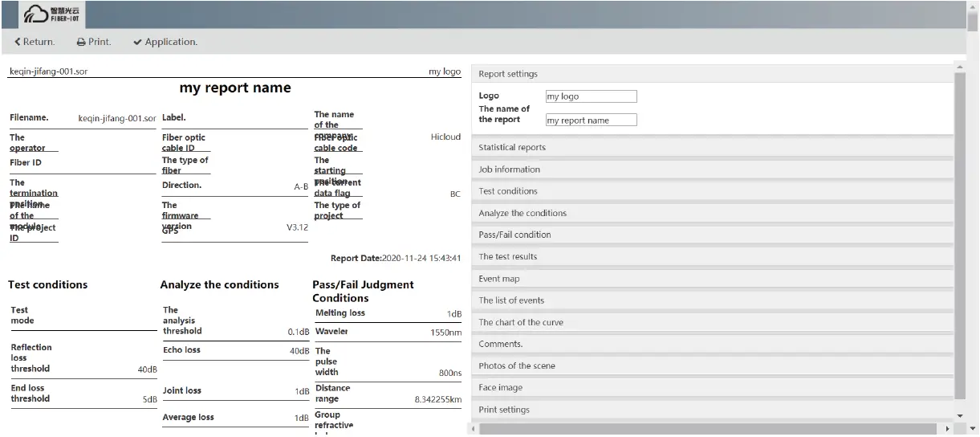
Task: Open the Test conditions settings panel
Action: 508,191
